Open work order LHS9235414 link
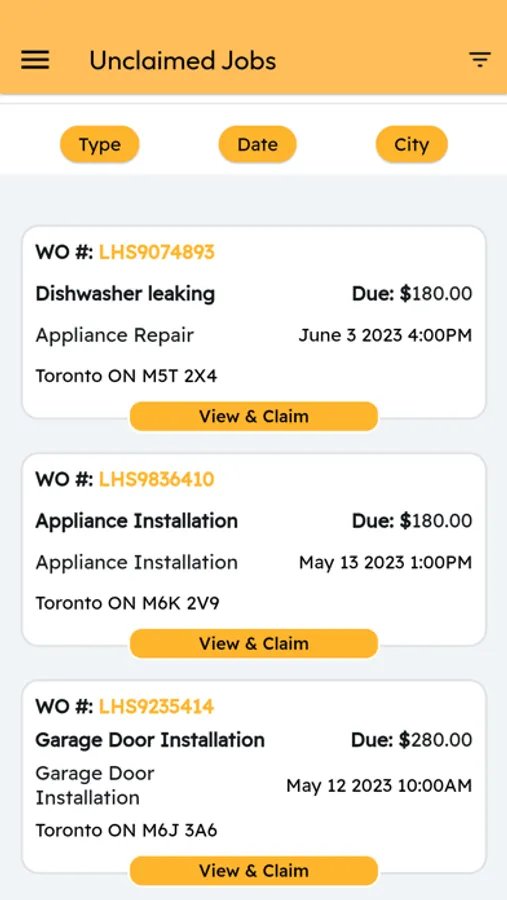Viewport: 507px width, 900px height. tap(157, 707)
